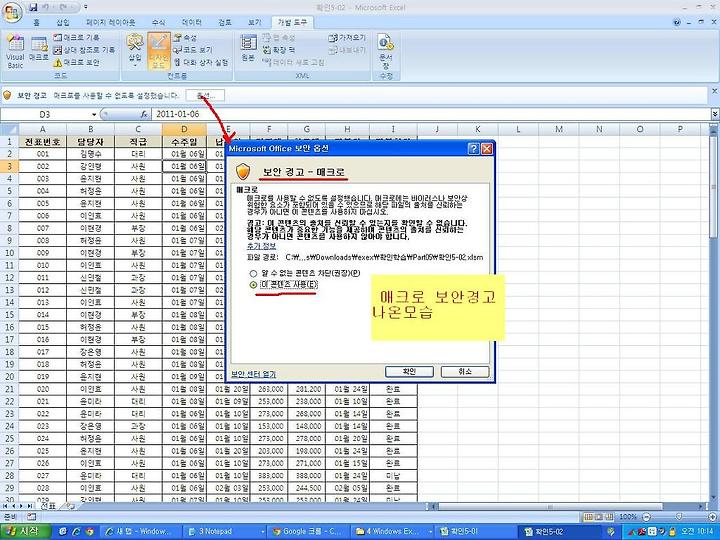Click the Name Box showing D3
Viewport: 720px width, 540px height.
(45, 114)
